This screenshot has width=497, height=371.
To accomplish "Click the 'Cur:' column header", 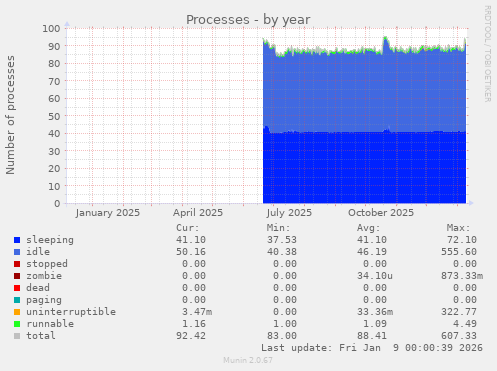I will 188,228.
